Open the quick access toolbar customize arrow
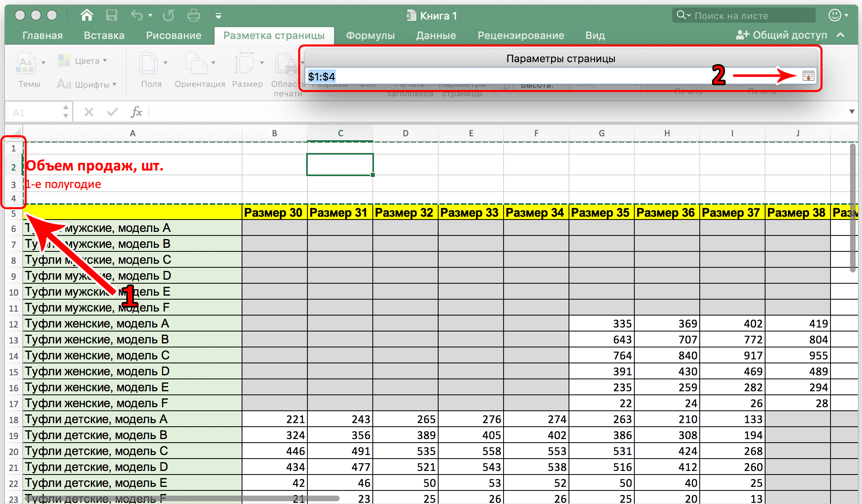The height and width of the screenshot is (504, 862). [218, 16]
